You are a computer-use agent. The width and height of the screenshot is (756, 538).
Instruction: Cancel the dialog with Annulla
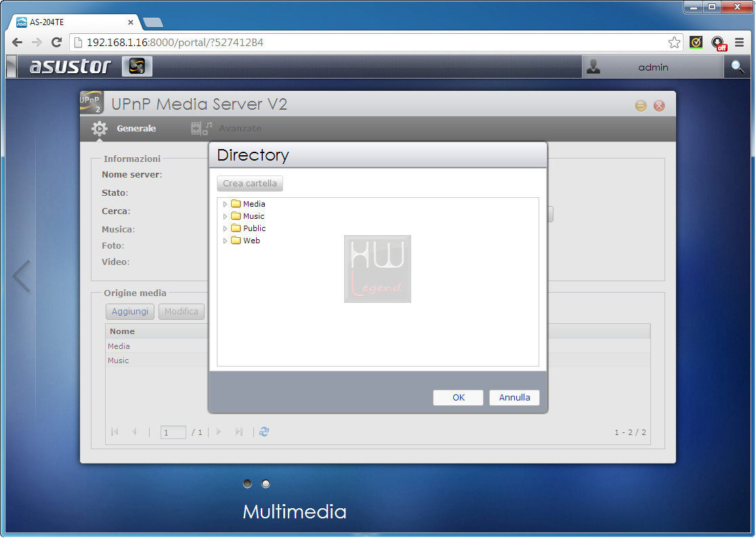click(514, 397)
